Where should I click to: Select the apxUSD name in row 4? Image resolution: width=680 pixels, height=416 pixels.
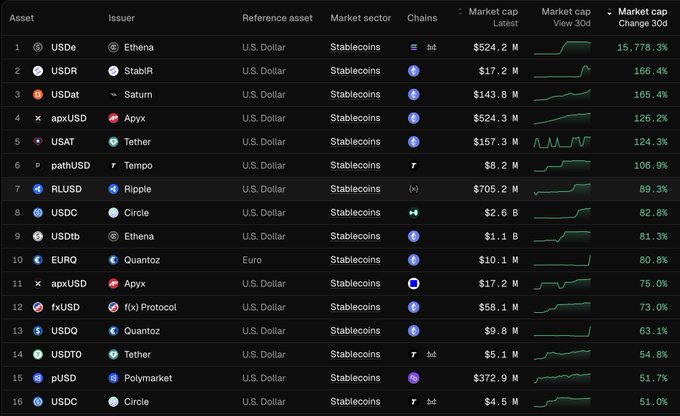tap(69, 118)
